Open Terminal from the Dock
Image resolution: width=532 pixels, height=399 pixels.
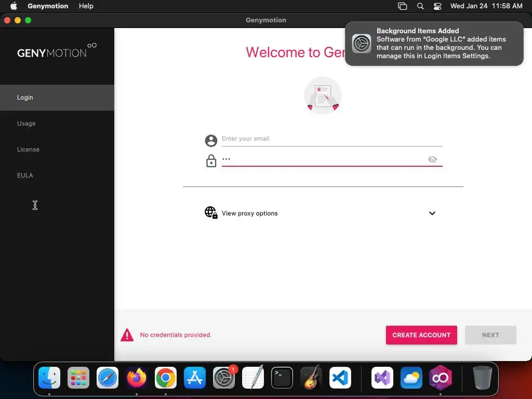pyautogui.click(x=282, y=378)
